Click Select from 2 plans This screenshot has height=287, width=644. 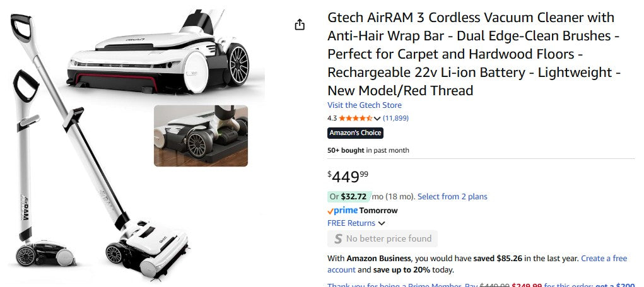[x=452, y=197]
